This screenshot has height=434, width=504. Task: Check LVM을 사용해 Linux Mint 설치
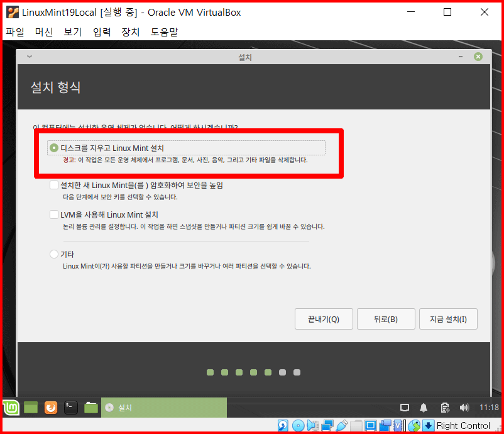(x=53, y=214)
